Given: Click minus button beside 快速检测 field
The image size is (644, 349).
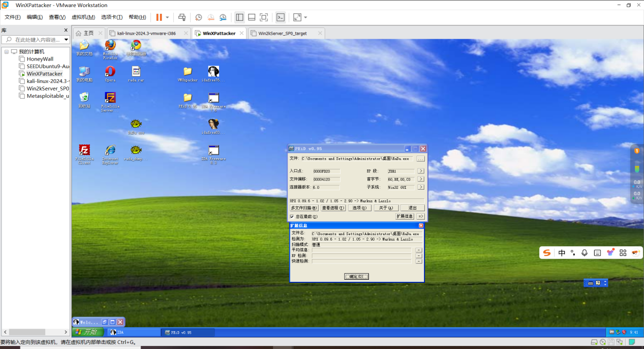Looking at the screenshot, I should point(419,261).
